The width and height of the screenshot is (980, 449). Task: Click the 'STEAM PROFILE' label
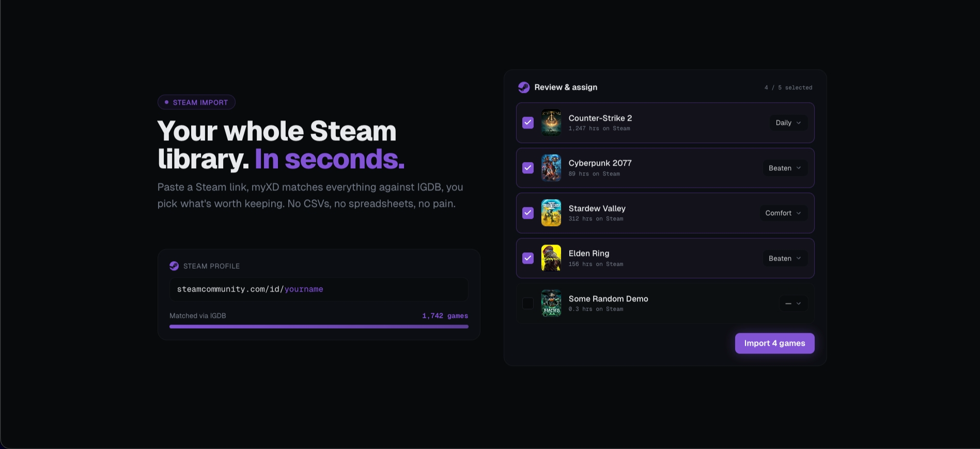pyautogui.click(x=211, y=266)
